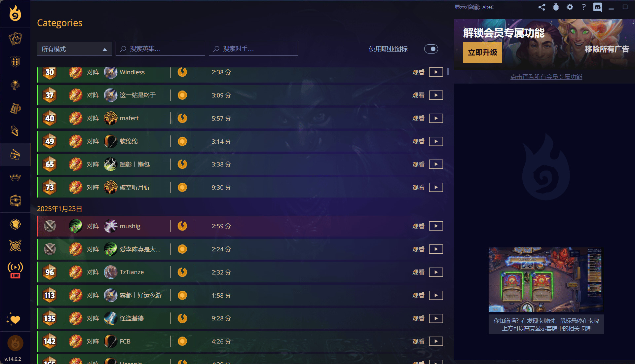Open the Hearthstone tip thumbnail image

point(546,279)
